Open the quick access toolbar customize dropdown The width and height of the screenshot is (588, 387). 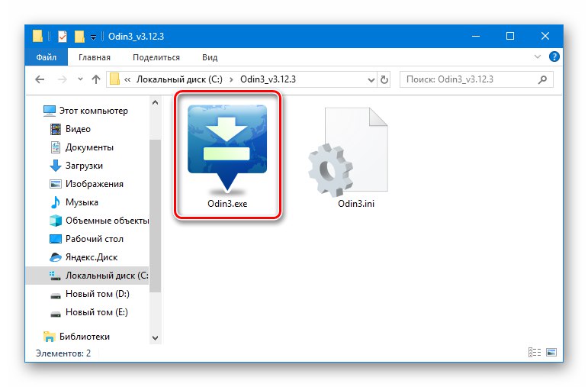93,37
